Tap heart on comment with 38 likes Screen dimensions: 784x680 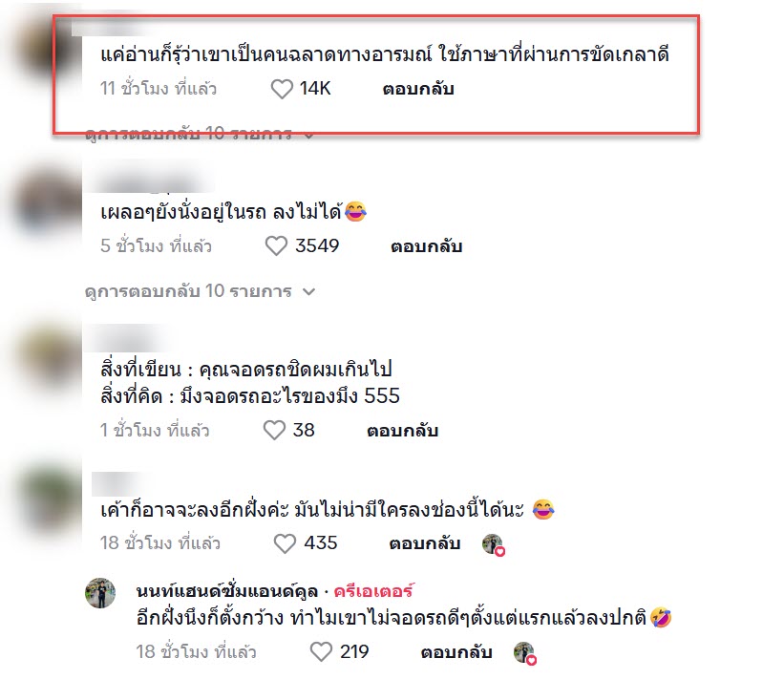click(x=274, y=430)
